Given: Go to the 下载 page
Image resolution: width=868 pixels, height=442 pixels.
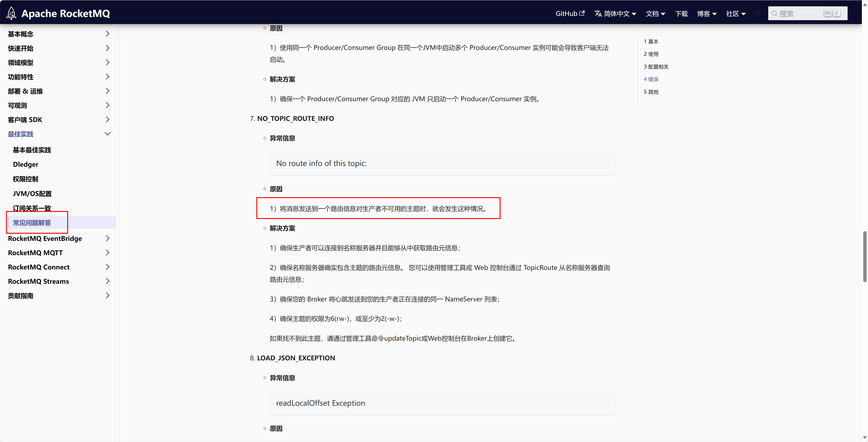Looking at the screenshot, I should (x=681, y=13).
